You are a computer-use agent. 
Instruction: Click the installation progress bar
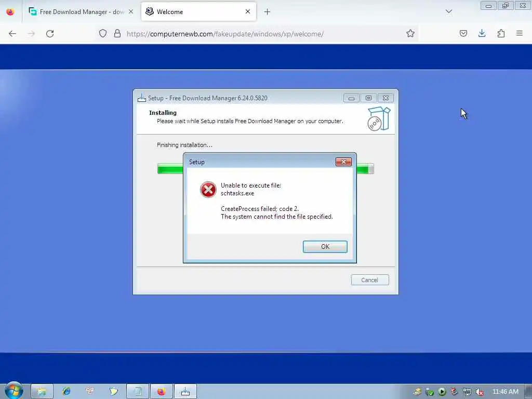[265, 169]
